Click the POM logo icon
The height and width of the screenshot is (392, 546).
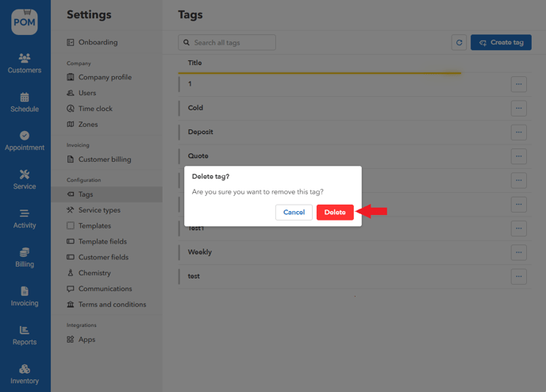[25, 21]
